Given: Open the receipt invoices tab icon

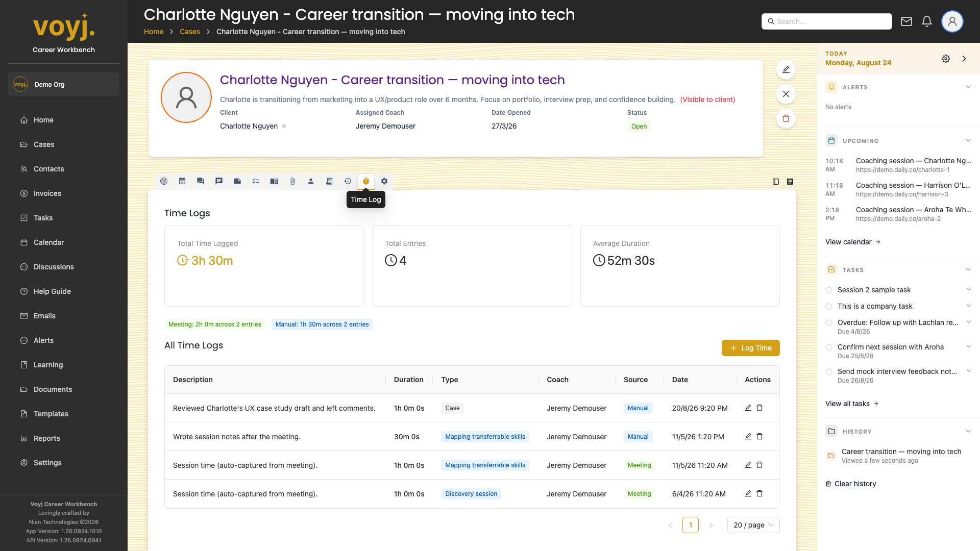Looking at the screenshot, I should click(x=329, y=181).
